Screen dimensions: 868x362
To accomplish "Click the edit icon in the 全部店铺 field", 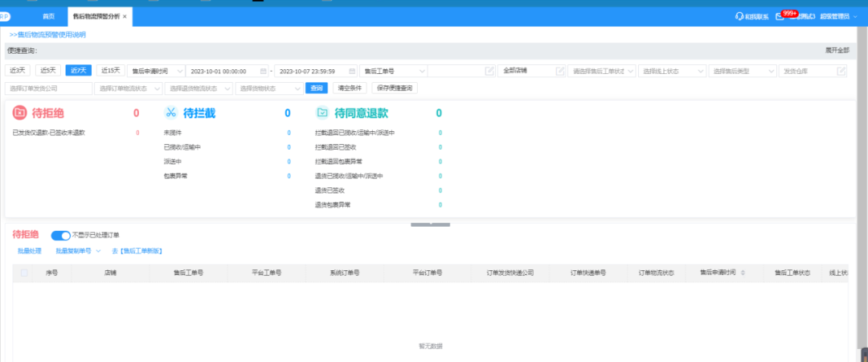I will tap(560, 71).
